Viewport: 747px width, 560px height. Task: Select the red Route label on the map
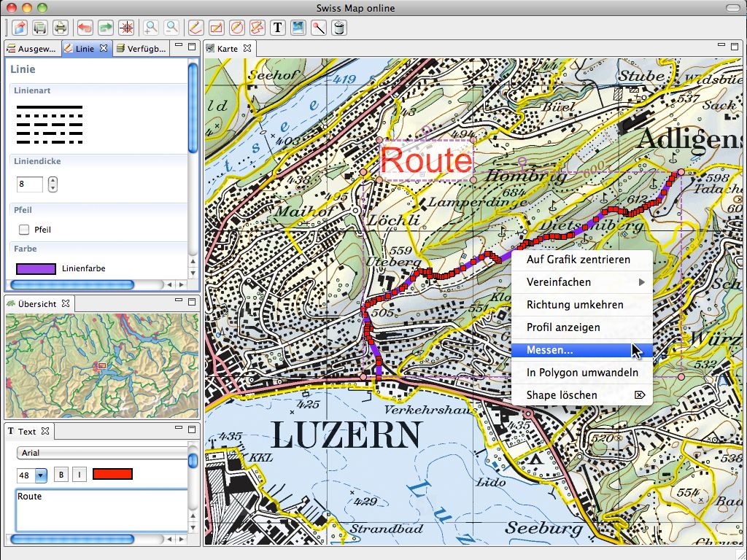(426, 160)
